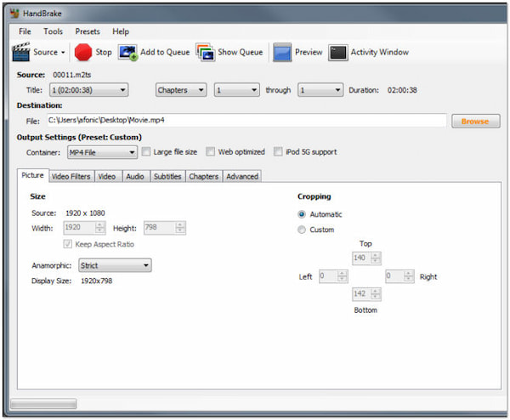Enable iPod 5G support checkbox

278,151
